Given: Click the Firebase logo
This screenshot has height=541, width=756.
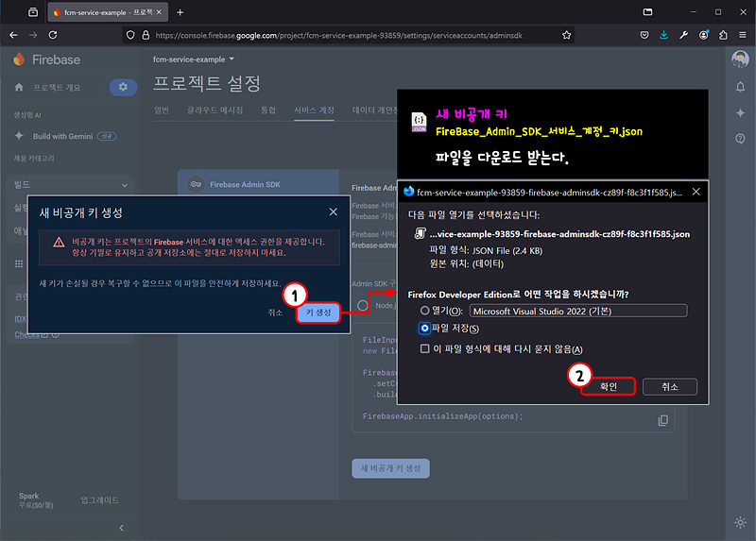Looking at the screenshot, I should 46,59.
